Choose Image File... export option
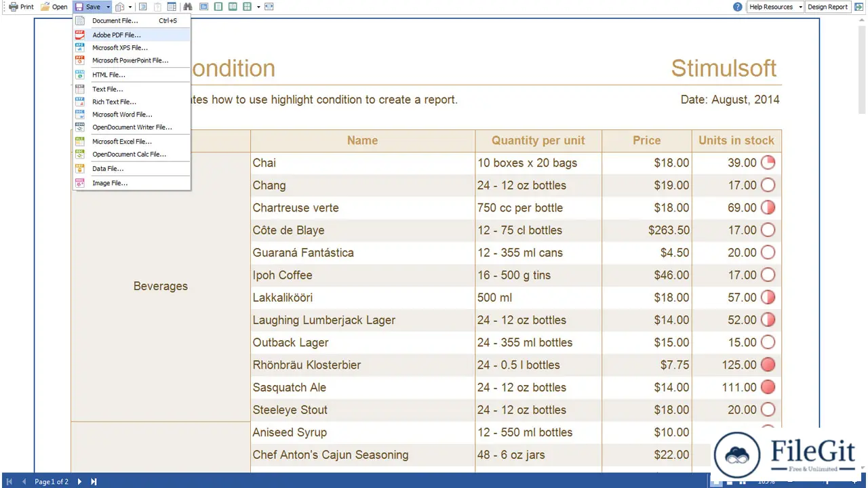868x488 pixels. (x=132, y=183)
